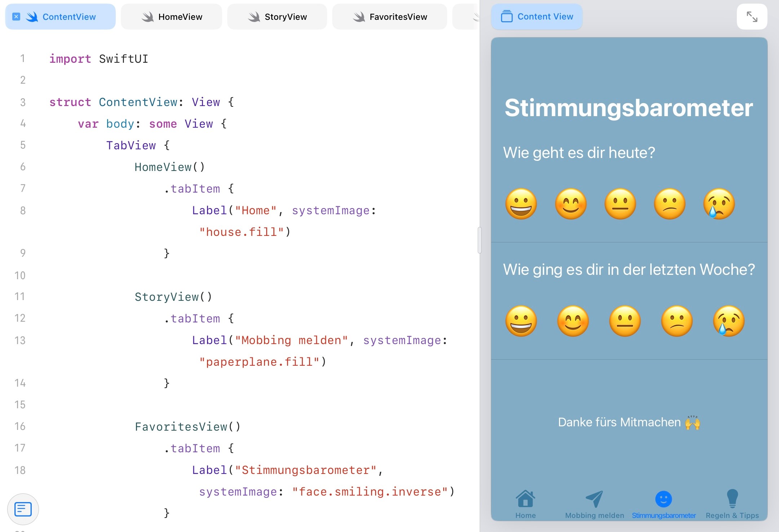Click the "paperplane.fill" string in code
This screenshot has width=779, height=532.
[x=259, y=362]
